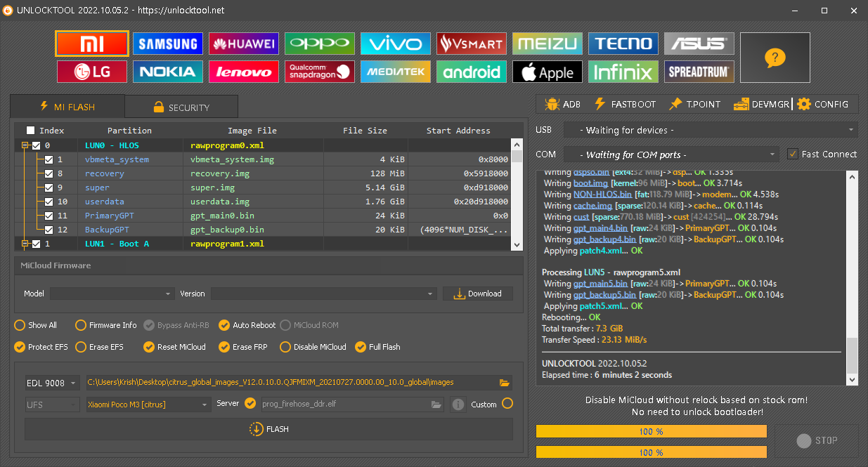Select the Apple brand icon
Image resolution: width=868 pixels, height=467 pixels.
pos(548,72)
